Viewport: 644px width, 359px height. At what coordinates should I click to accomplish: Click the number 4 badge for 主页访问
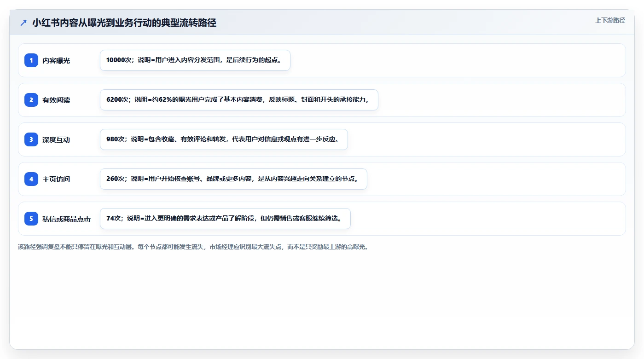tap(31, 179)
